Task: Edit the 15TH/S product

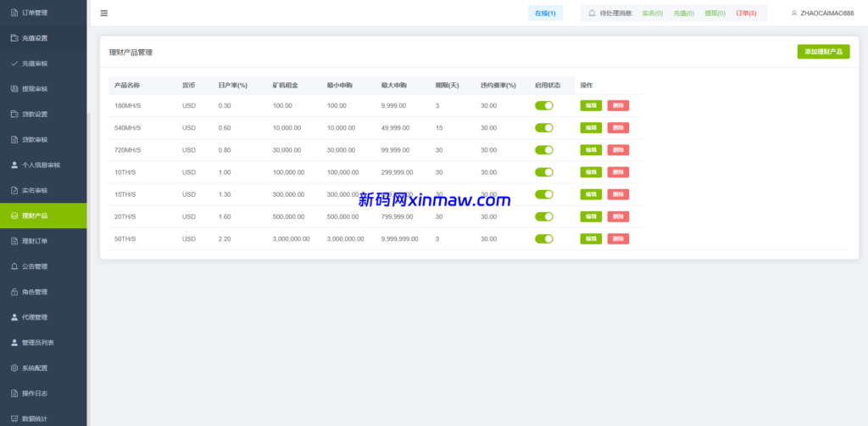Action: 591,194
